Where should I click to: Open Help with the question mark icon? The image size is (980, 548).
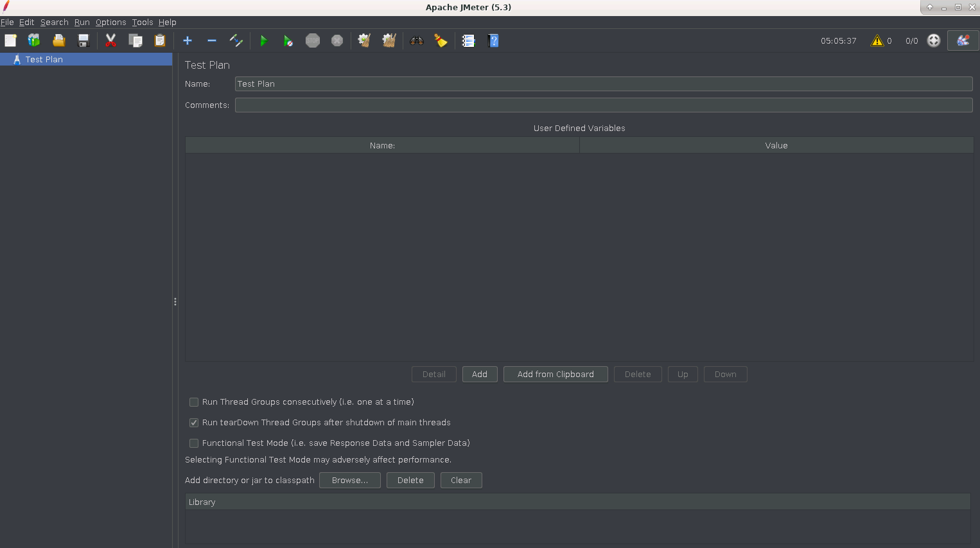493,40
